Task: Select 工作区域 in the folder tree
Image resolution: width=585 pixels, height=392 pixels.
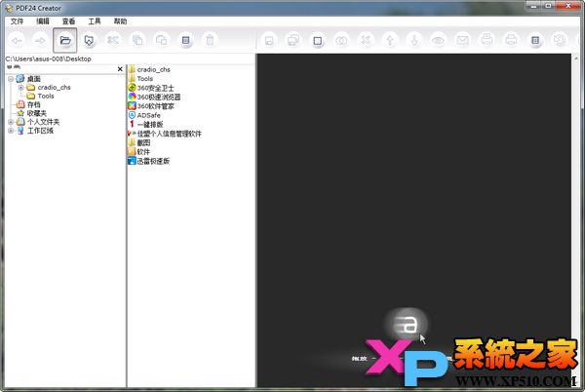Action: 40,131
